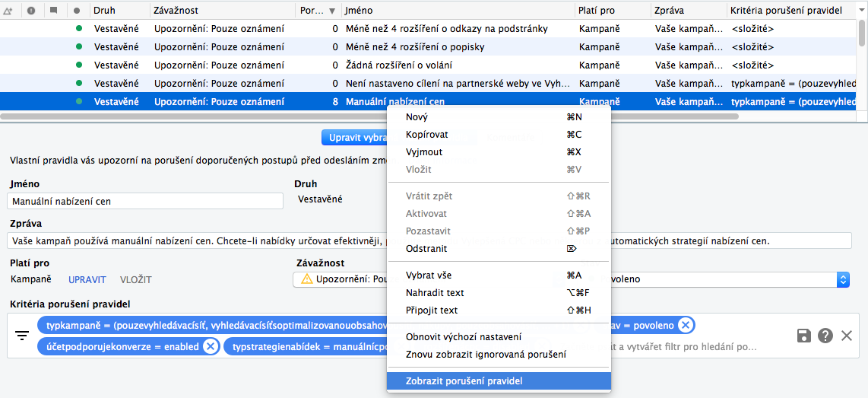The image size is (868, 398).
Task: Open filter help via the question mark icon
Action: (825, 336)
